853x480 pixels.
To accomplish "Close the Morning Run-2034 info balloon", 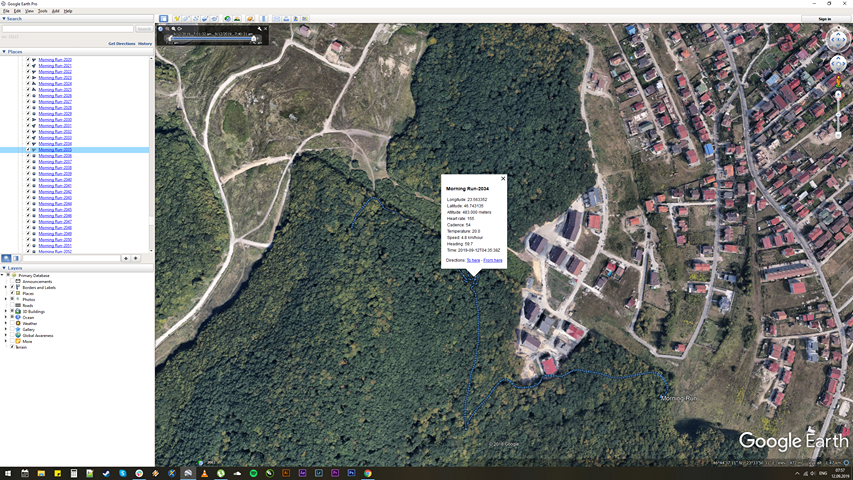I will 503,179.
